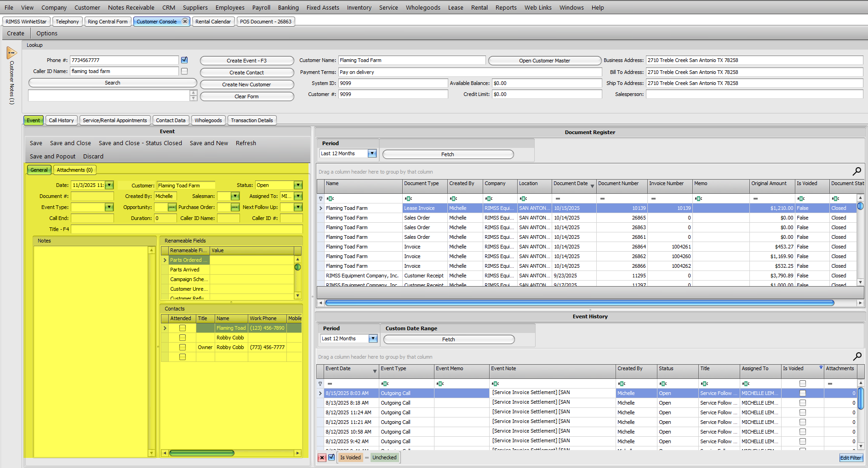
Task: Remove the Is Voided filter with red X
Action: [322, 457]
